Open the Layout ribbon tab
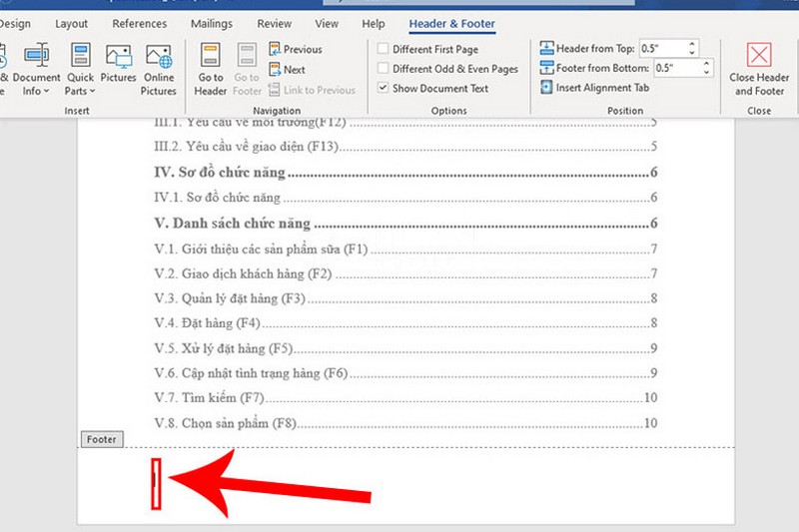Image resolution: width=799 pixels, height=532 pixels. [x=71, y=23]
